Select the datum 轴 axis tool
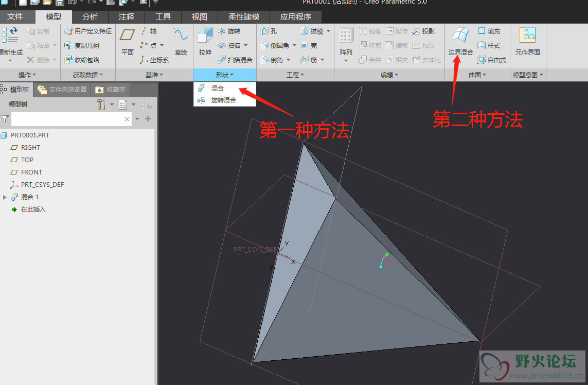588x385 pixels. [149, 31]
